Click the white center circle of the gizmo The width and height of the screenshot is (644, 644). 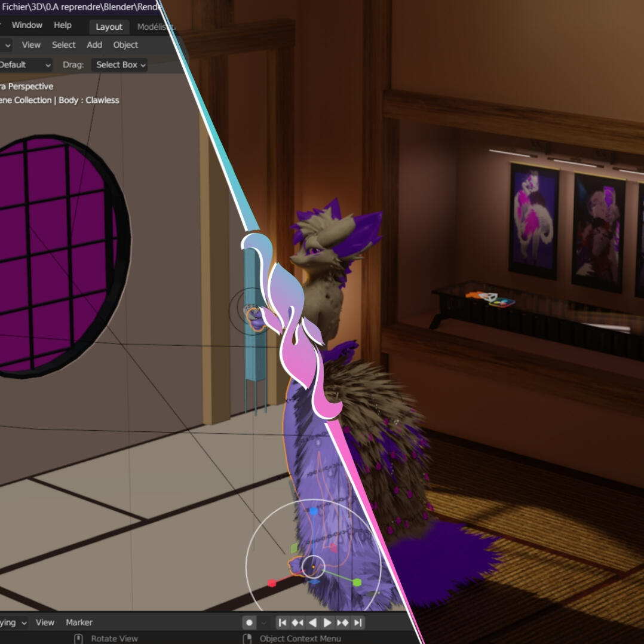[x=313, y=566]
